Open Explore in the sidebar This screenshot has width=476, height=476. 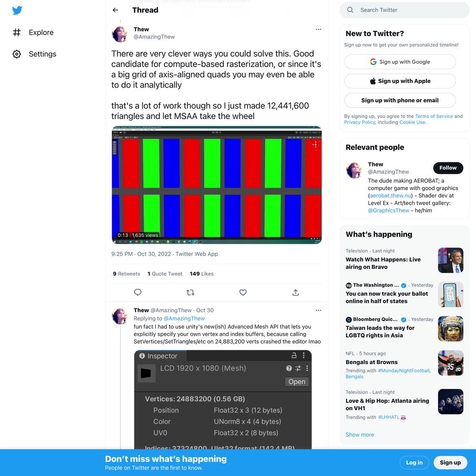point(33,32)
